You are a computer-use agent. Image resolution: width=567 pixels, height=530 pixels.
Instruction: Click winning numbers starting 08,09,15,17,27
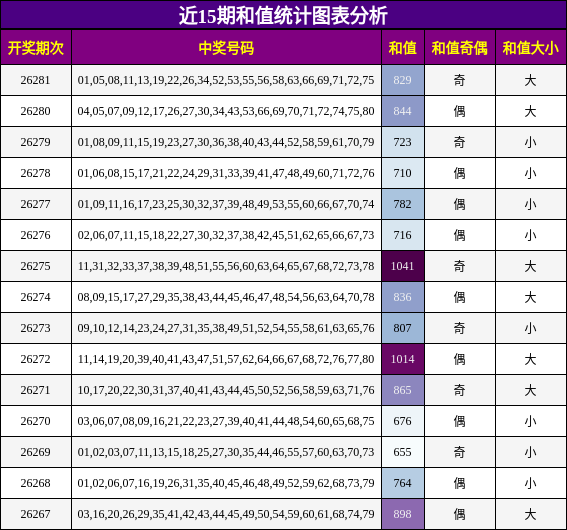coord(226,297)
